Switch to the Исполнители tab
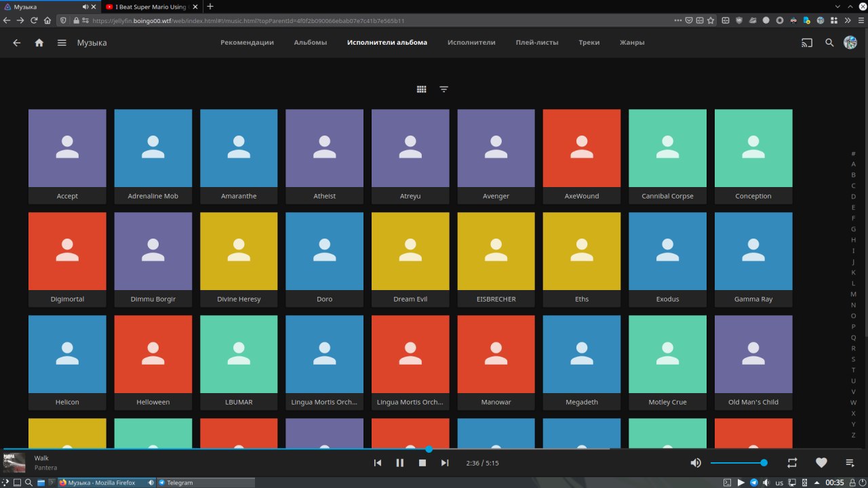 (x=471, y=43)
